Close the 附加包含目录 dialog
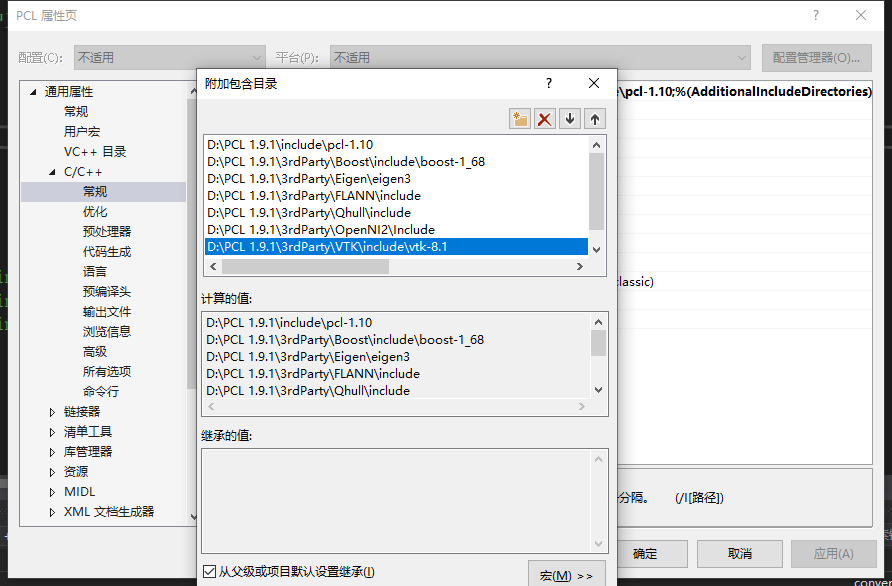The image size is (892, 586). (x=594, y=83)
